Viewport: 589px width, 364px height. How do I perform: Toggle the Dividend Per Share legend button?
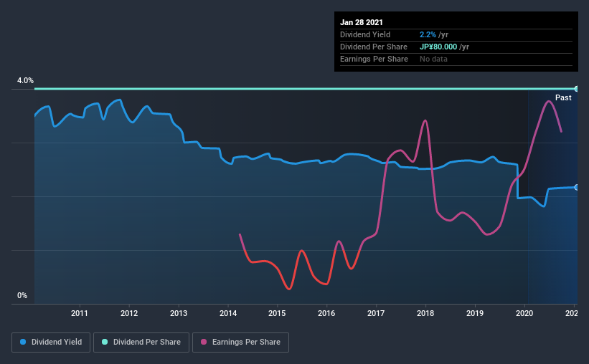tap(141, 343)
